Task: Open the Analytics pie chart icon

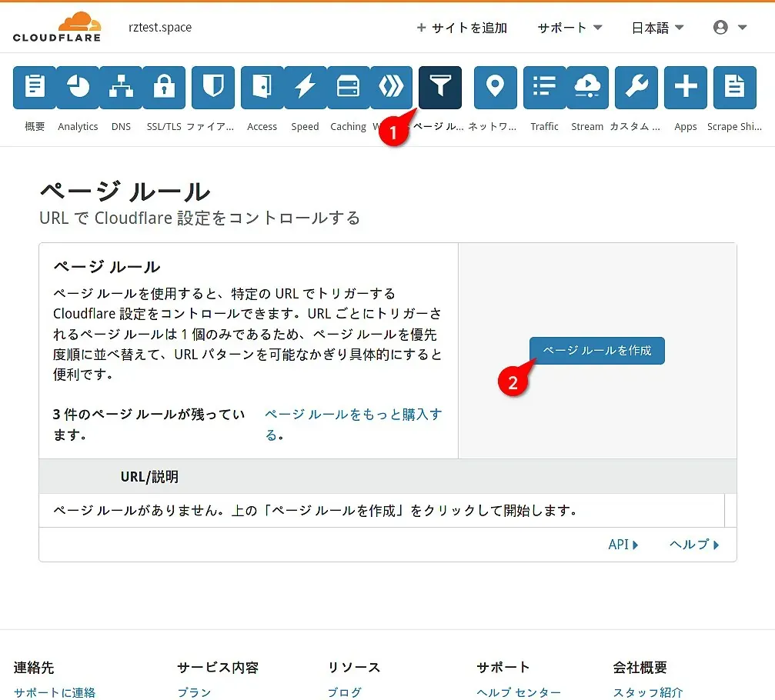Action: click(x=78, y=88)
